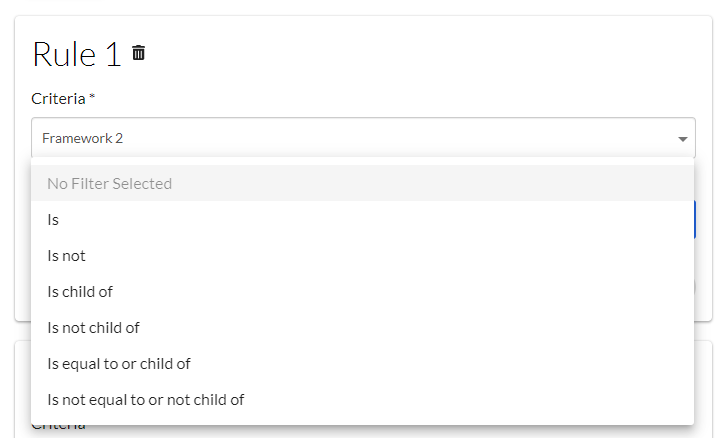Click the 'Rule 1' heading text

click(76, 54)
